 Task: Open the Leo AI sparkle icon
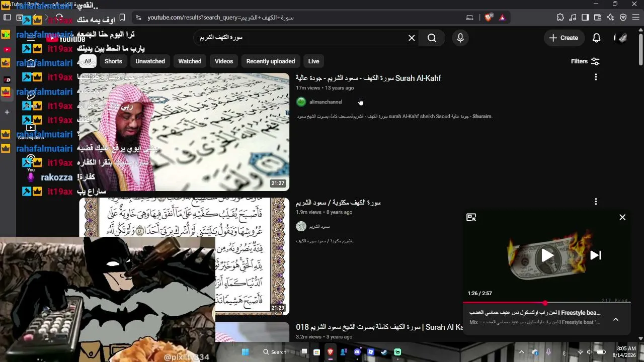[610, 18]
